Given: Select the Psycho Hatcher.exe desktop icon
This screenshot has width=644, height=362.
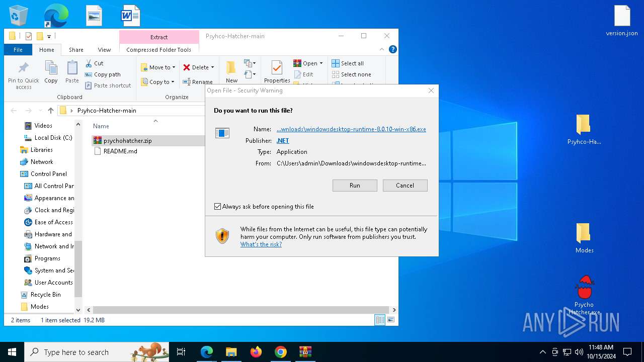Looking at the screenshot, I should point(584,295).
